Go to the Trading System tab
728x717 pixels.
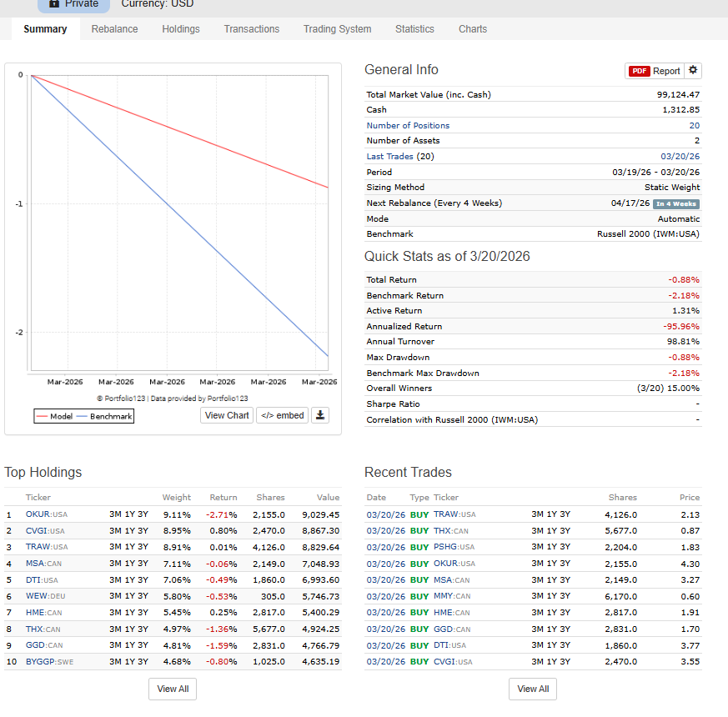coord(337,29)
